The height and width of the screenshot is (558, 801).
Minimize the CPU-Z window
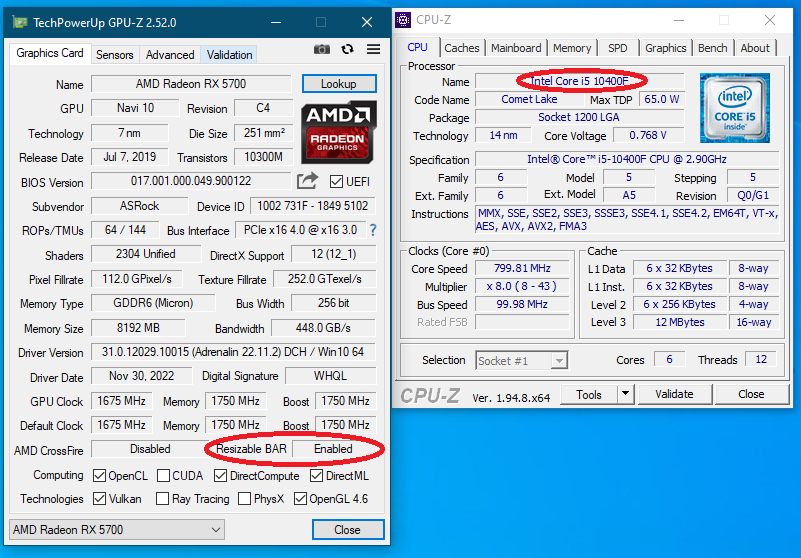pos(679,20)
